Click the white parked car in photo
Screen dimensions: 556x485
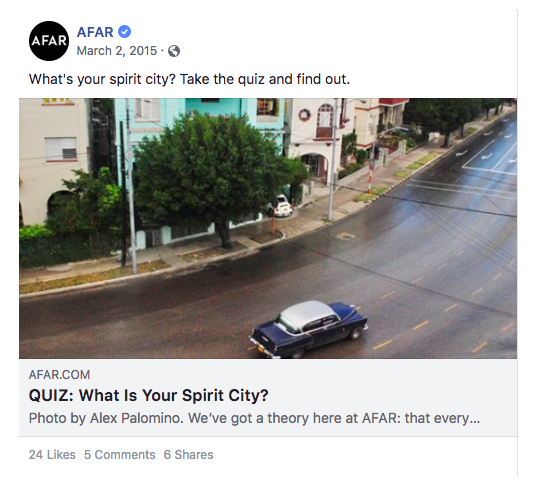tap(283, 206)
